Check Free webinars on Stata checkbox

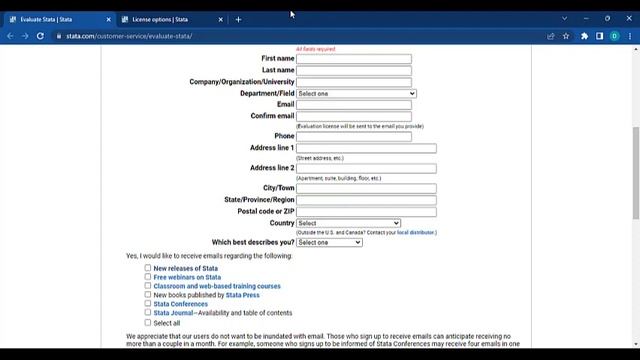coord(147,277)
